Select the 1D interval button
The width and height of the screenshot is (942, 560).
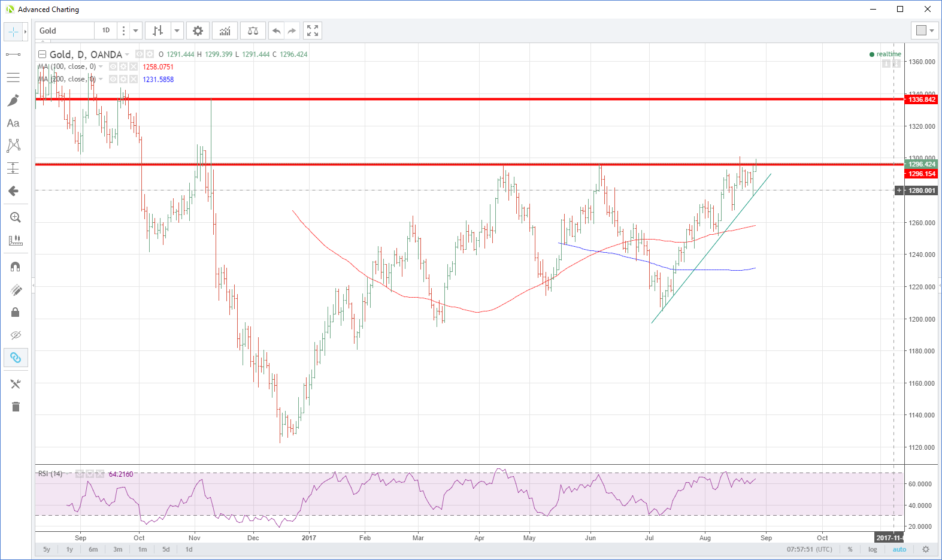click(x=106, y=31)
